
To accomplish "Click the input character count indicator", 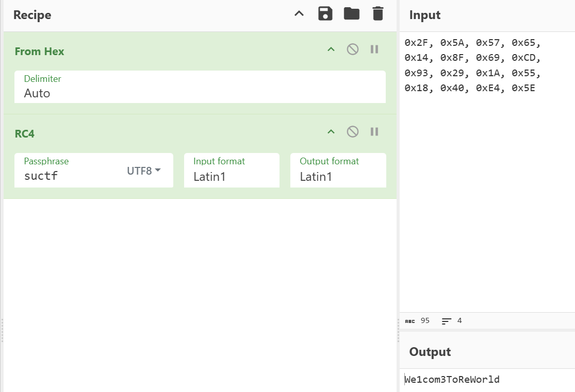I will click(418, 321).
